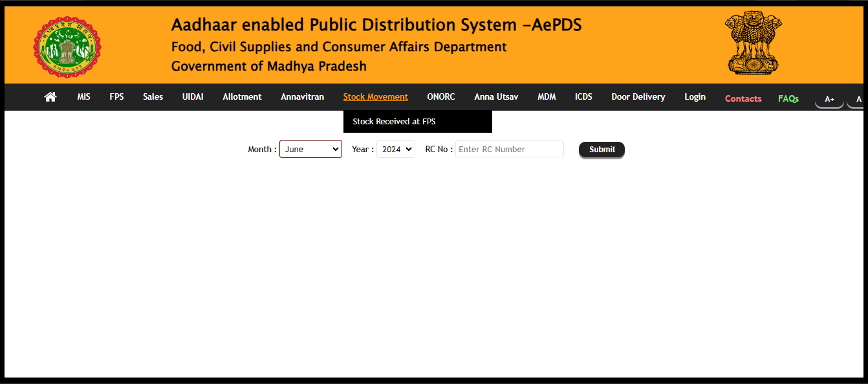Open the ONORC menu
The image size is (868, 384).
[441, 96]
